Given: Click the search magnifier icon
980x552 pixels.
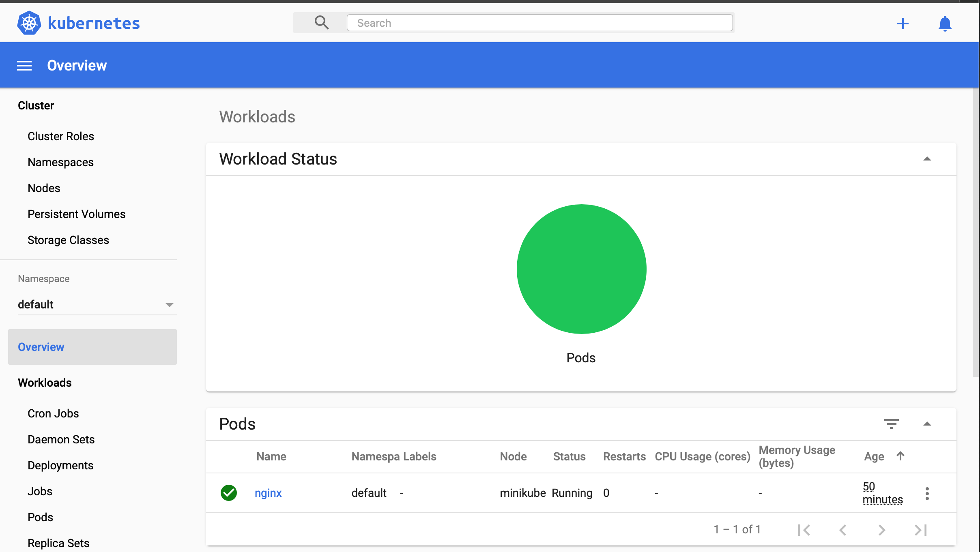Looking at the screenshot, I should (321, 23).
